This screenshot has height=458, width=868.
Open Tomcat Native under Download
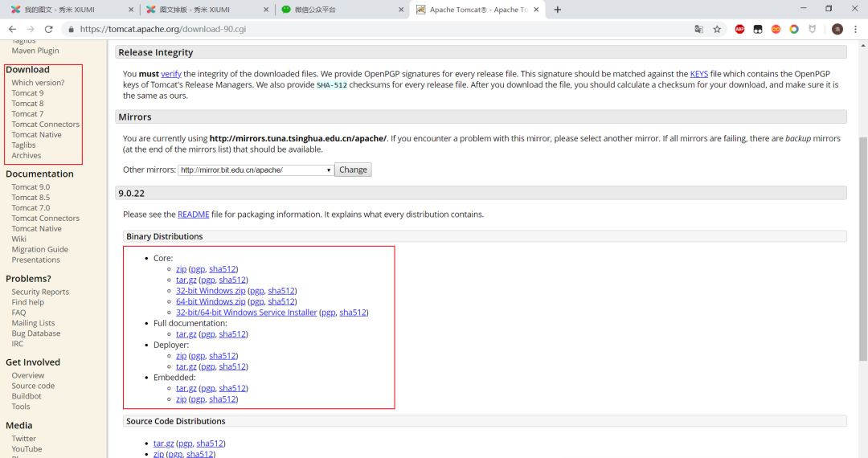[x=36, y=135]
